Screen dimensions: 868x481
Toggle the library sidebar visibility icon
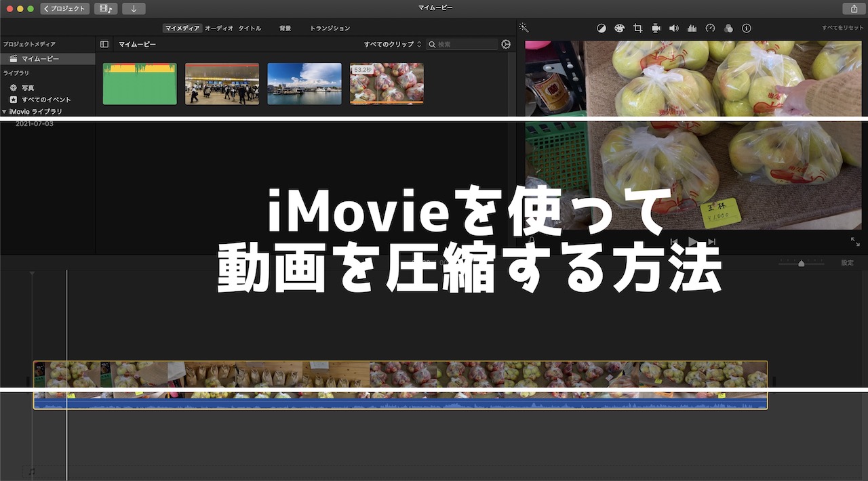[104, 44]
